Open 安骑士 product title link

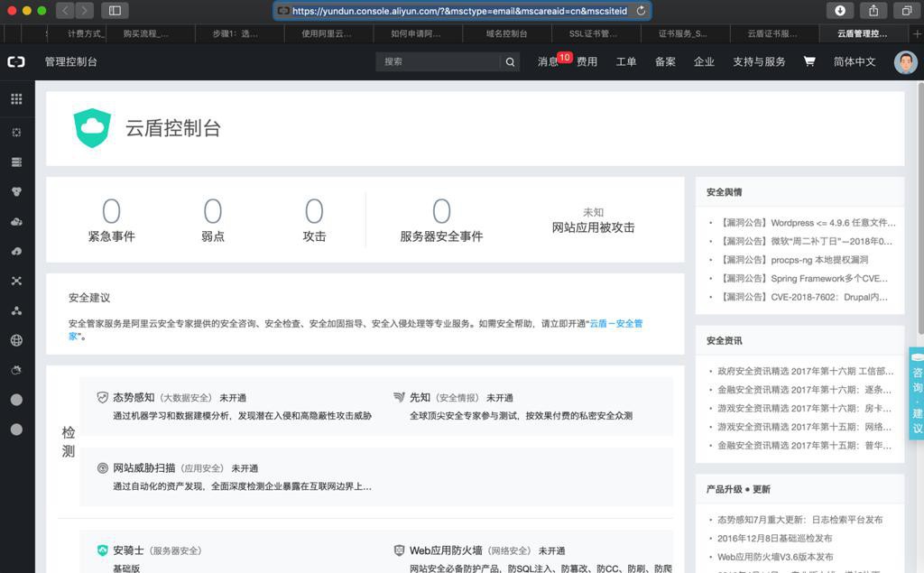click(128, 550)
